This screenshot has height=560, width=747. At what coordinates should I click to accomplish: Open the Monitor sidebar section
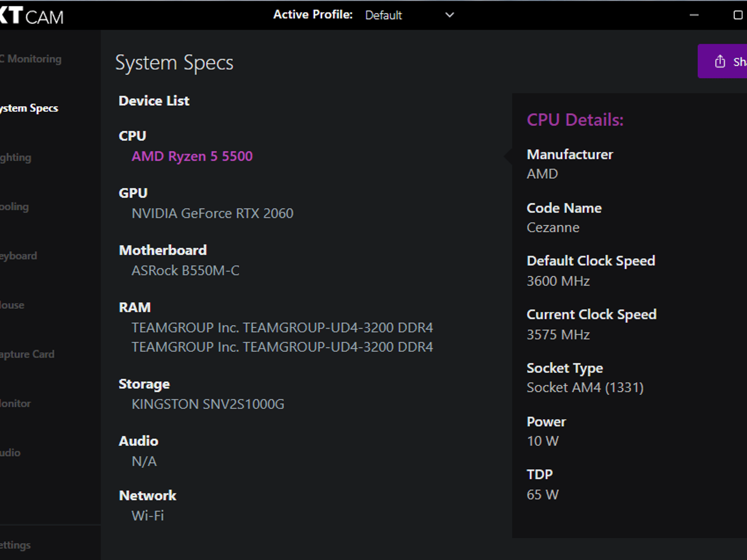point(15,404)
